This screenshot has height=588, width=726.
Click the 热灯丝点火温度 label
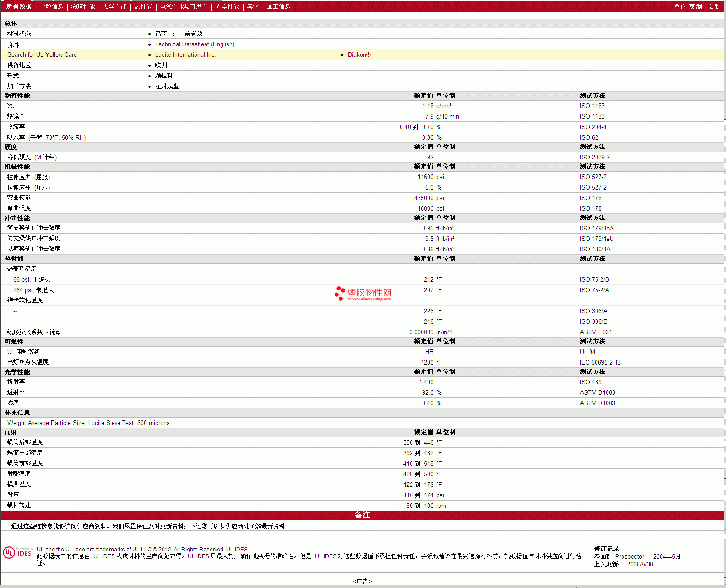[x=28, y=362]
